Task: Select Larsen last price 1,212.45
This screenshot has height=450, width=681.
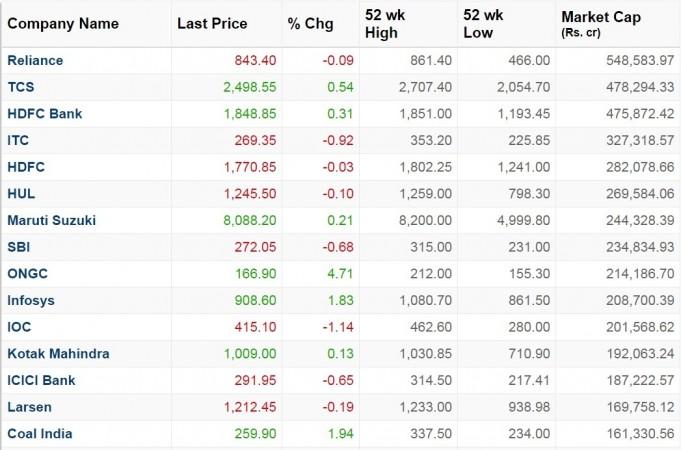Action: tap(250, 407)
